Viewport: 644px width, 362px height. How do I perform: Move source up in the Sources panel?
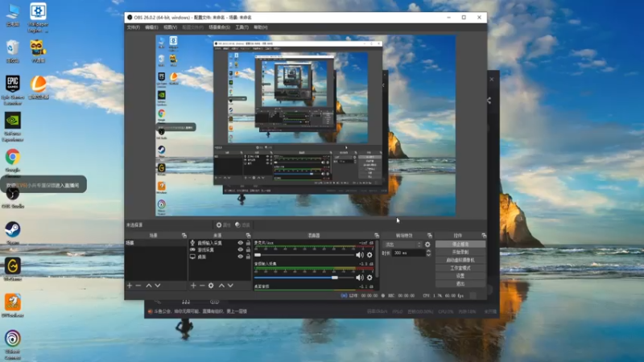[221, 286]
